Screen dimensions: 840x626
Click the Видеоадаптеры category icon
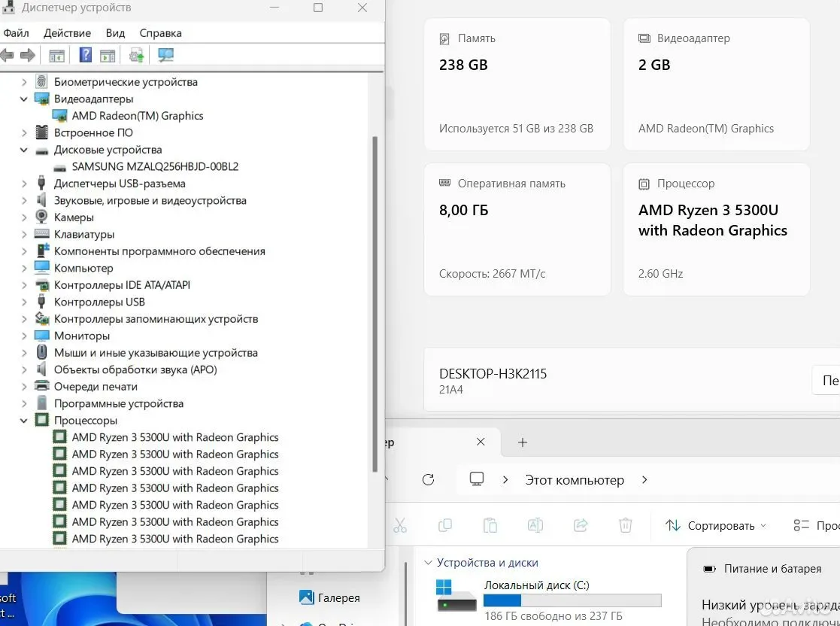pos(42,99)
